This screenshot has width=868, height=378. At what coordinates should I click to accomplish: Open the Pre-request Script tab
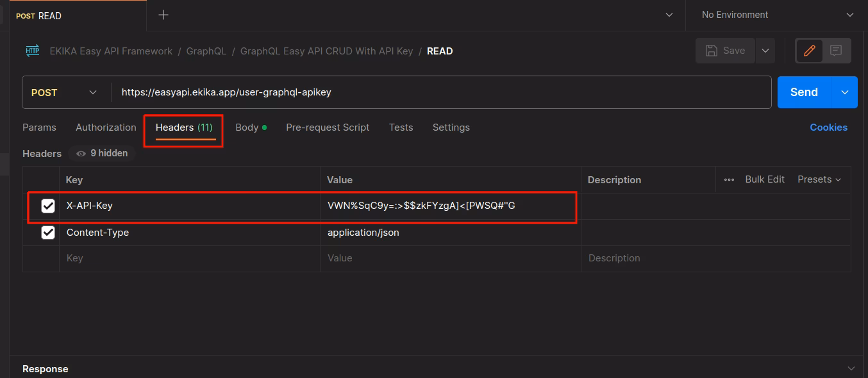[328, 127]
